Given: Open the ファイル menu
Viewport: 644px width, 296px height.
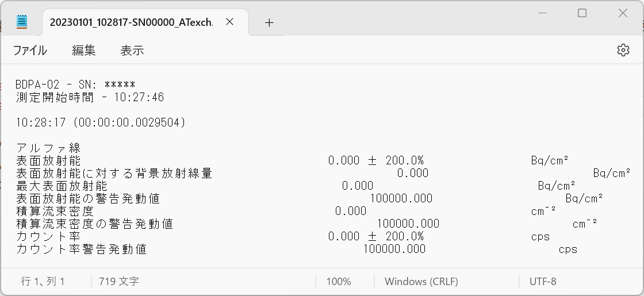Looking at the screenshot, I should [x=30, y=51].
